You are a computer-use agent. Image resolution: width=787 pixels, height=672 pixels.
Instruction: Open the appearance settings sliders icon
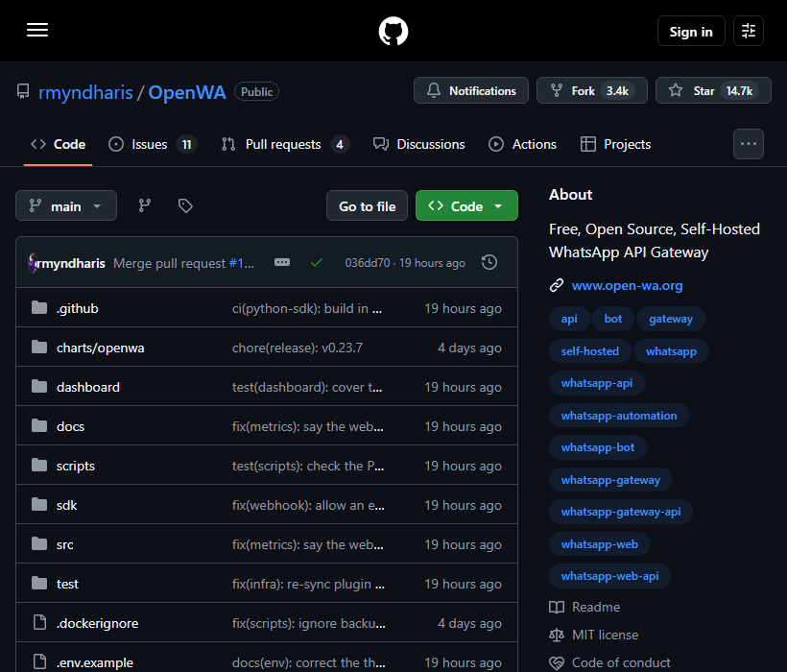point(748,31)
